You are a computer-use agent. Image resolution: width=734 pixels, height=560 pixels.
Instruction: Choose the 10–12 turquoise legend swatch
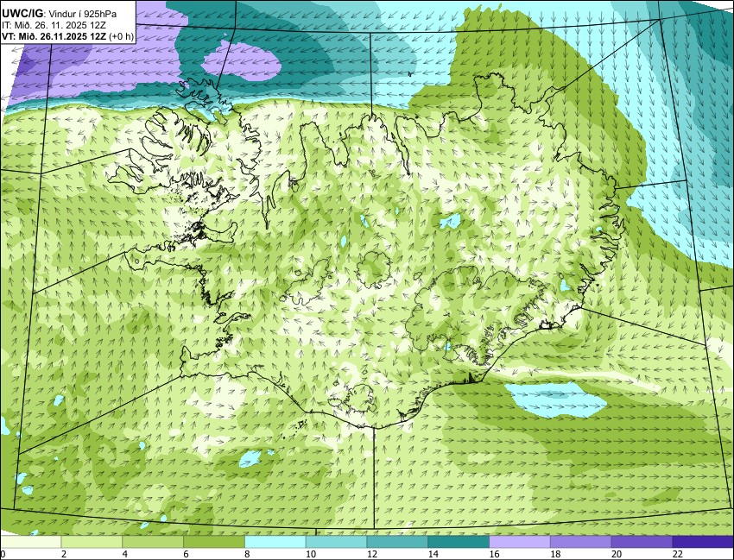[x=336, y=542]
